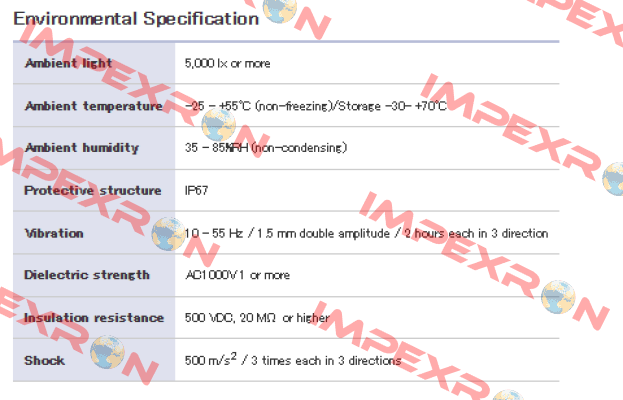Select the Protective structure label

[93, 191]
